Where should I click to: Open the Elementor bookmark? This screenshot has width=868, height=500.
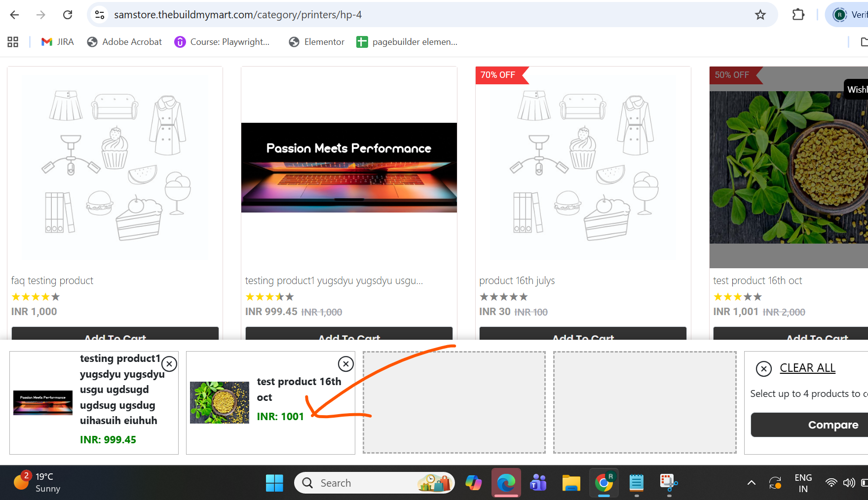click(317, 42)
